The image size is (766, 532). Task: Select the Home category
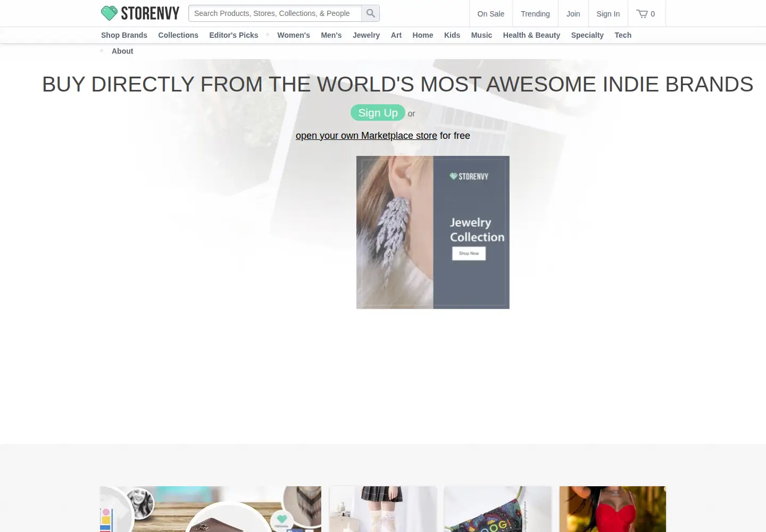(x=423, y=35)
